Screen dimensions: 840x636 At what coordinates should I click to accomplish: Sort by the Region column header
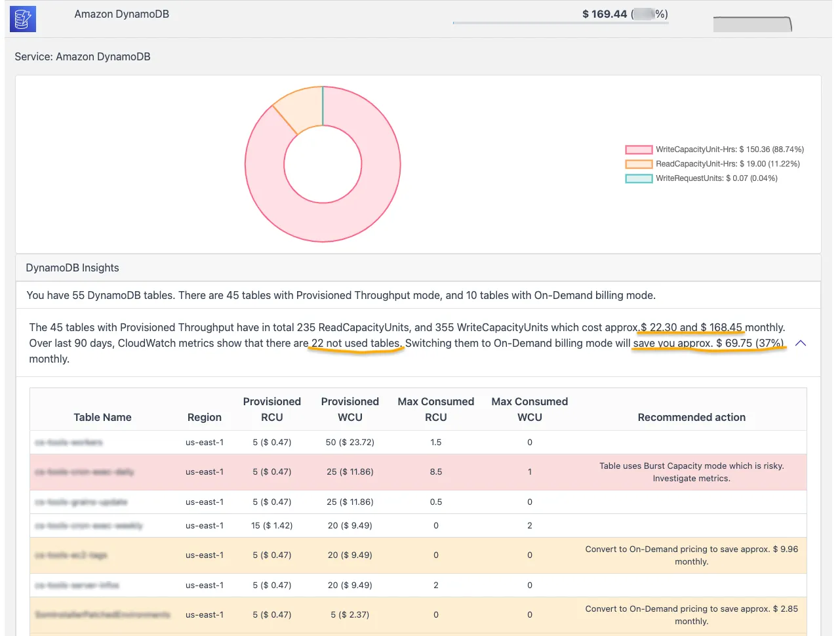coord(205,417)
